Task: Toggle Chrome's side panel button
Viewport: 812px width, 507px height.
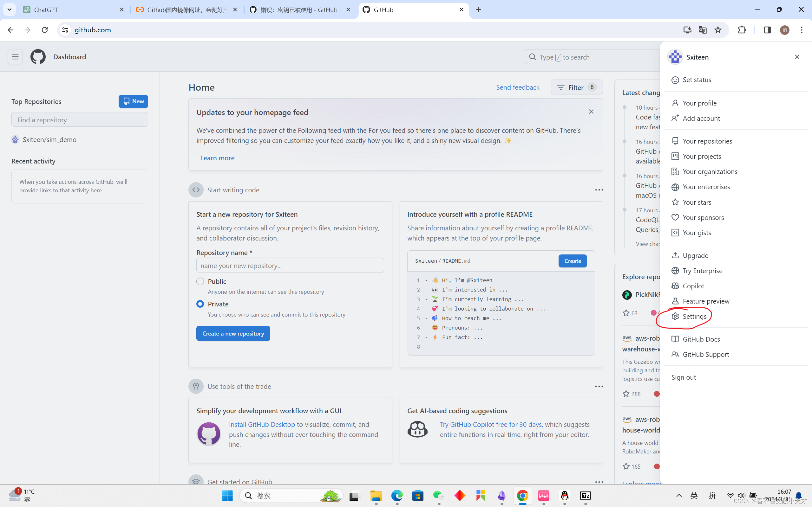Action: click(x=767, y=30)
